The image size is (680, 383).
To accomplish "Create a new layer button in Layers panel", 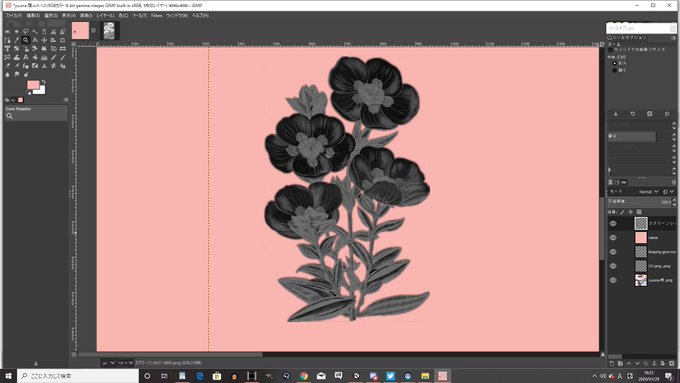I will pyautogui.click(x=611, y=363).
